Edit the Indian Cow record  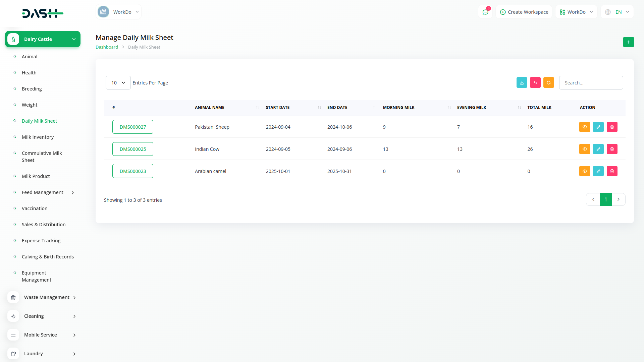click(598, 149)
